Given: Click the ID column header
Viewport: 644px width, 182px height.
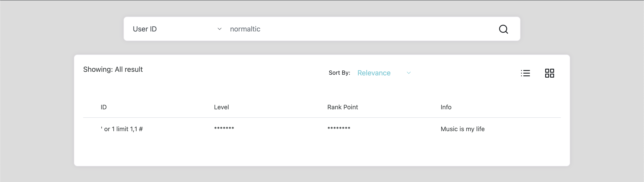Looking at the screenshot, I should tap(104, 107).
